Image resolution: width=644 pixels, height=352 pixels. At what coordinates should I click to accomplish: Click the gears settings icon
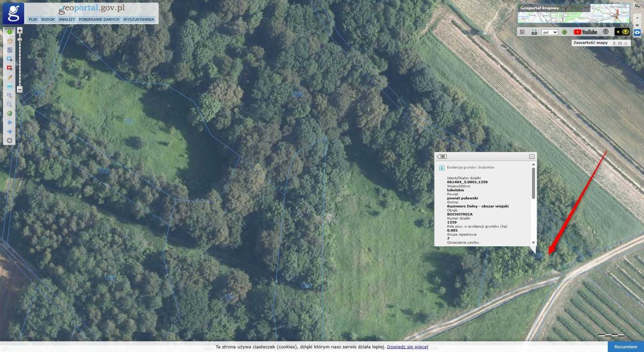[637, 6]
